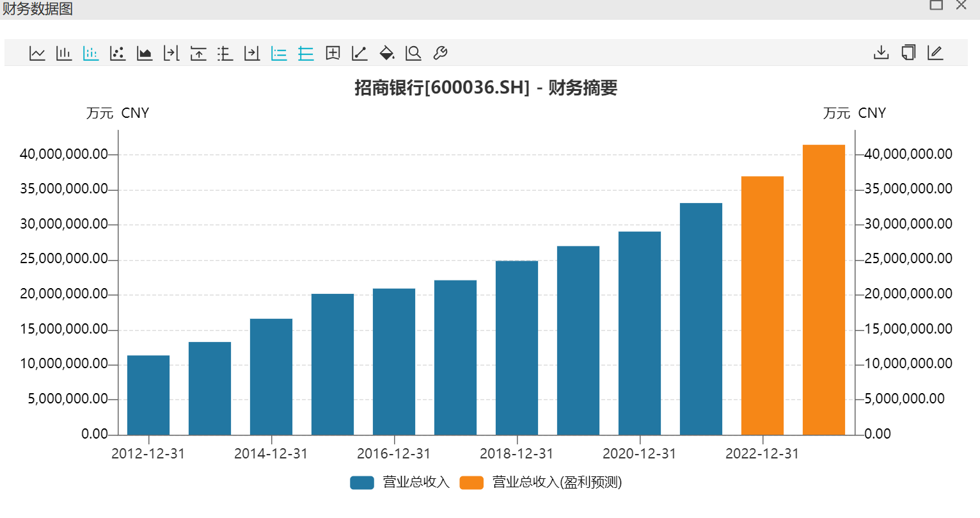Click left axis label 20,000,000.00
This screenshot has width=980, height=518.
[x=64, y=294]
